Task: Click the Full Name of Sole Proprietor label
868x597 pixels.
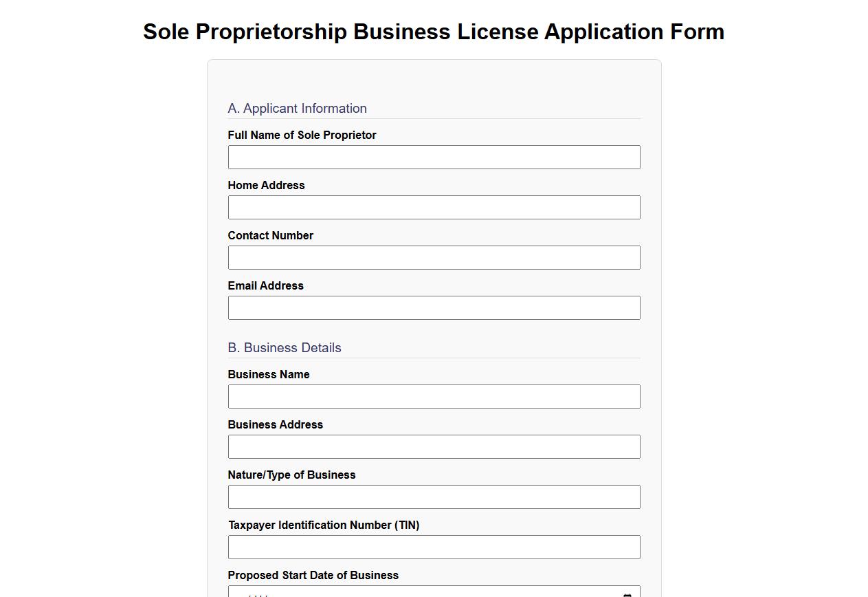Action: 302,135
